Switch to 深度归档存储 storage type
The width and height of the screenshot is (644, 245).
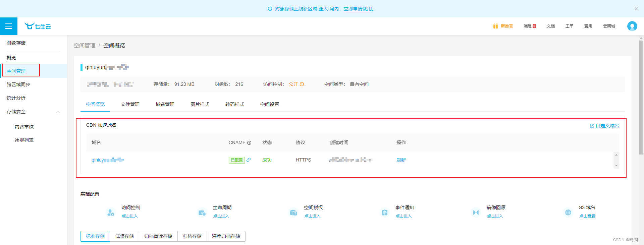pos(226,236)
